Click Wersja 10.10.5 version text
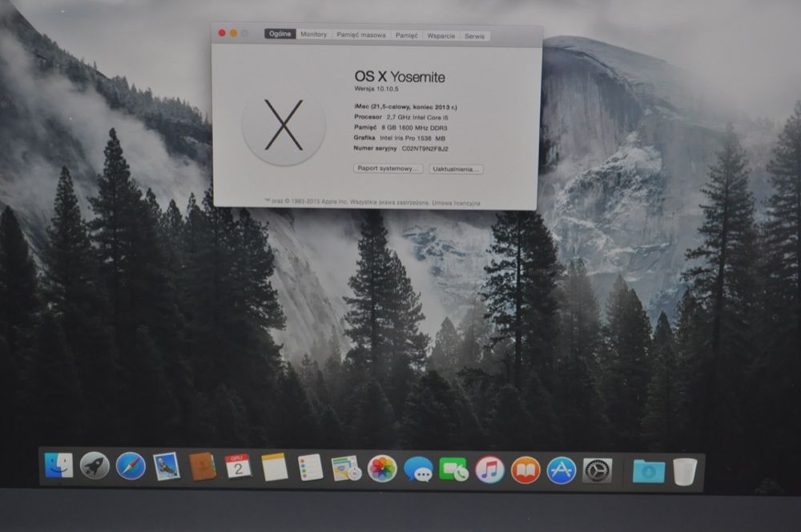Screen dimensions: 801x532 (376, 88)
